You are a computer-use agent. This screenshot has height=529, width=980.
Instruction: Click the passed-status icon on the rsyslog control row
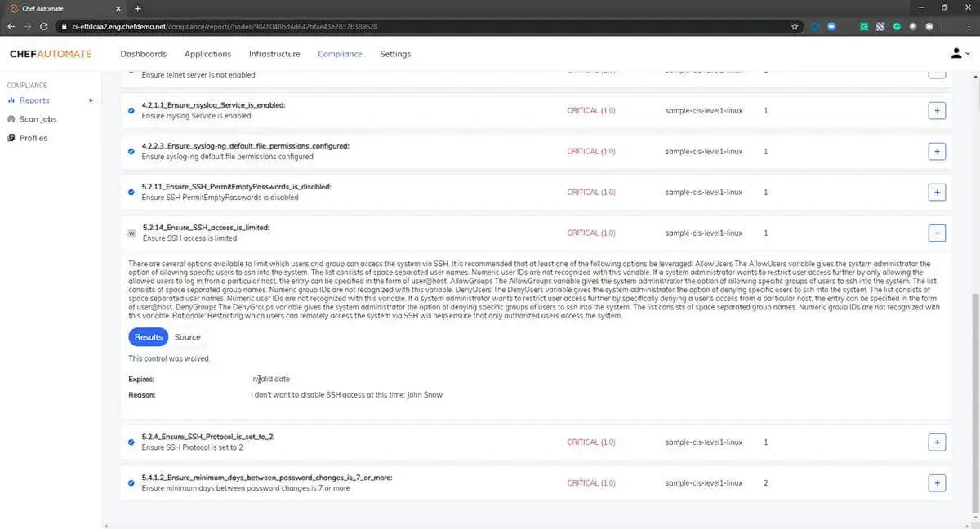pos(131,110)
